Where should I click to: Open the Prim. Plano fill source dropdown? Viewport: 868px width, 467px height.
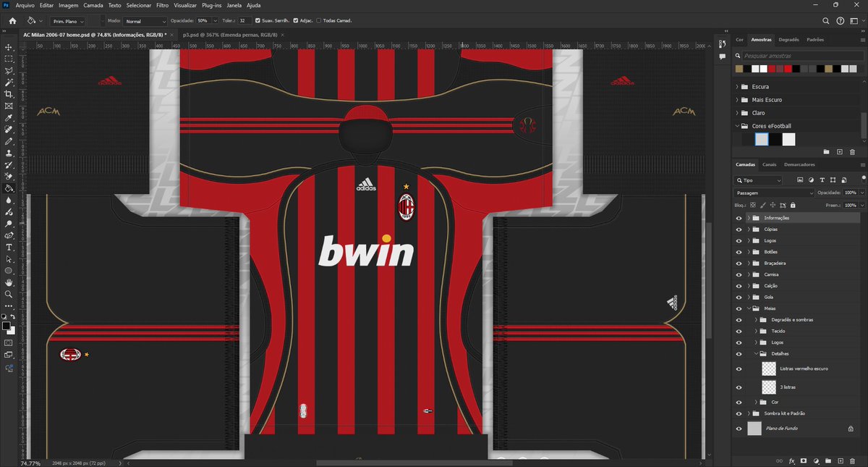(x=68, y=21)
